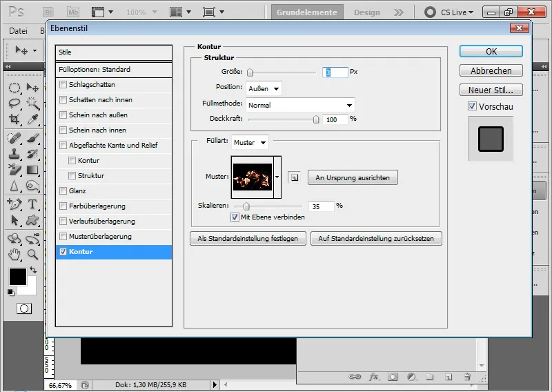Reset default colors mini icon
The image size is (552, 392).
click(x=11, y=293)
